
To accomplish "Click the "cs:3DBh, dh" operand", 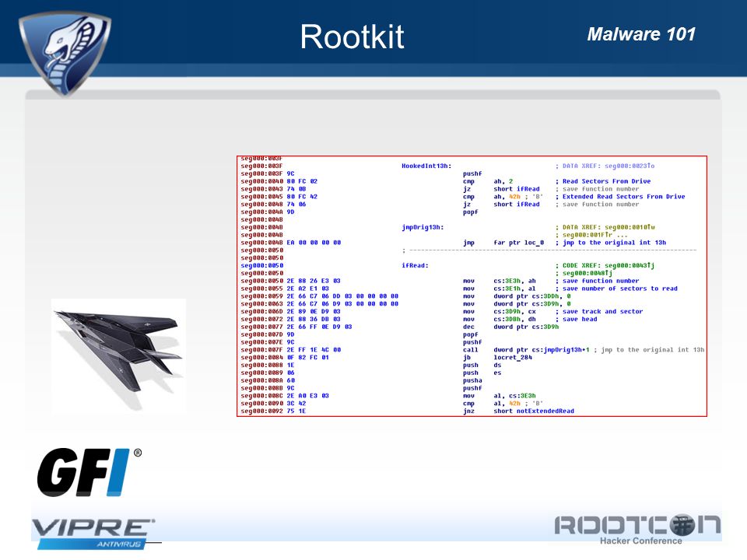I will pos(514,319).
